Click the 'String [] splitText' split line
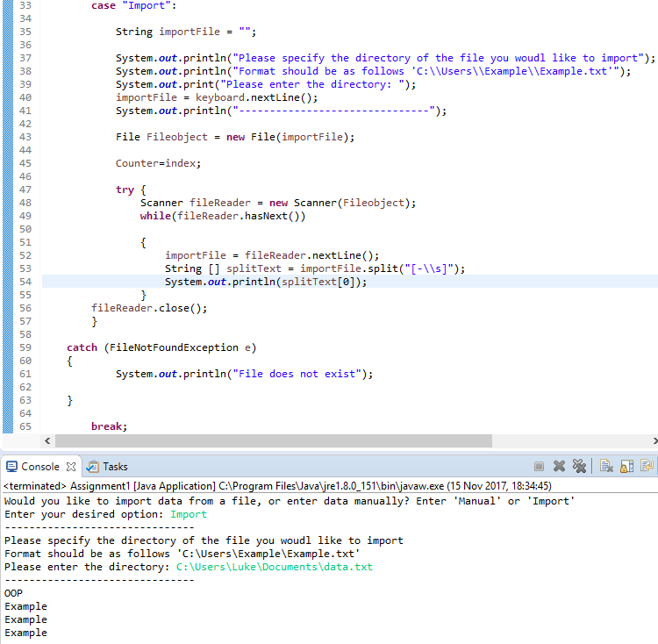Viewport: 658px width, 644px height. point(315,268)
